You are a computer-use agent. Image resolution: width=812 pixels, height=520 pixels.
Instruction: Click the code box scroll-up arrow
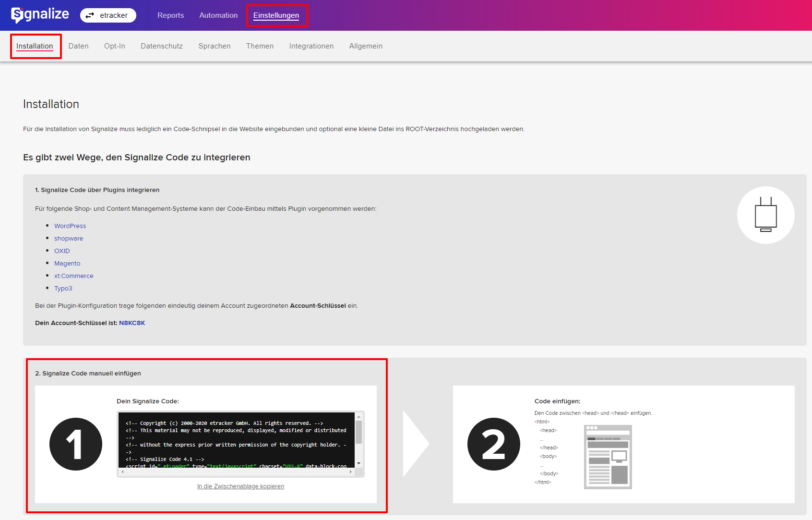[x=358, y=417]
